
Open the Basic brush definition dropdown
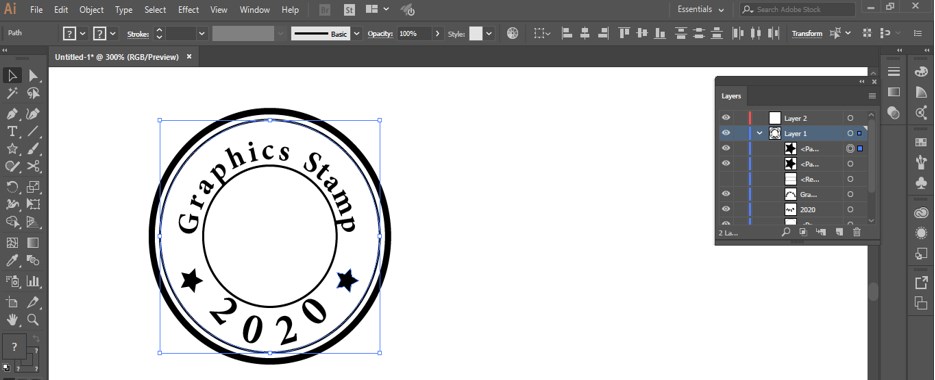click(x=357, y=34)
